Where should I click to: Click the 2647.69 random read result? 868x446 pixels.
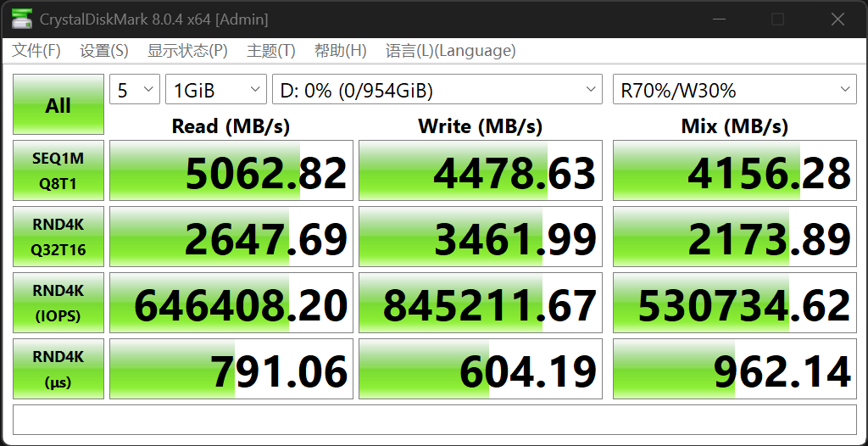(x=231, y=237)
